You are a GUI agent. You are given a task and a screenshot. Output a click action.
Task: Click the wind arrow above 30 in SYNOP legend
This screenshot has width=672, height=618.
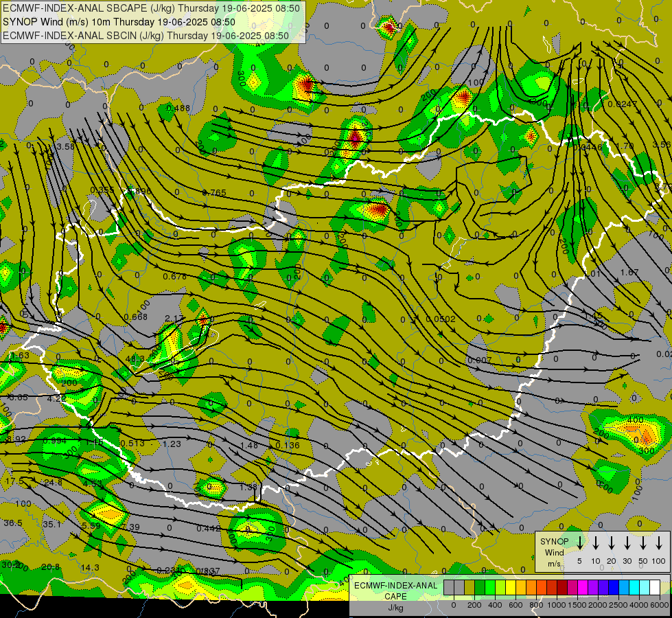point(627,543)
